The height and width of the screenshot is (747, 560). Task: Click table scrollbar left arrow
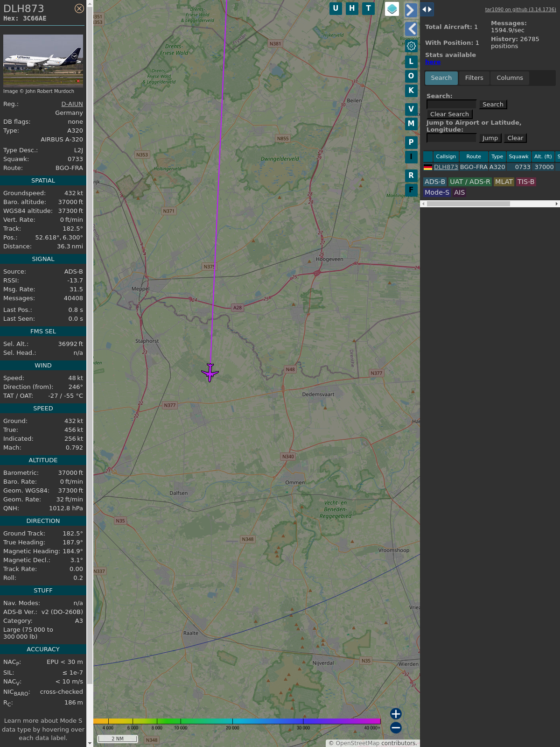[423, 204]
